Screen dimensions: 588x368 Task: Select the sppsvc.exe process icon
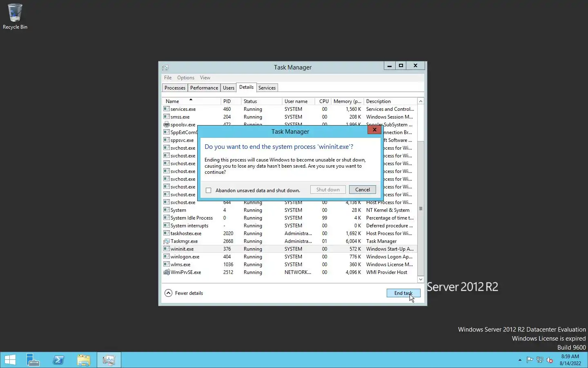[x=167, y=140]
